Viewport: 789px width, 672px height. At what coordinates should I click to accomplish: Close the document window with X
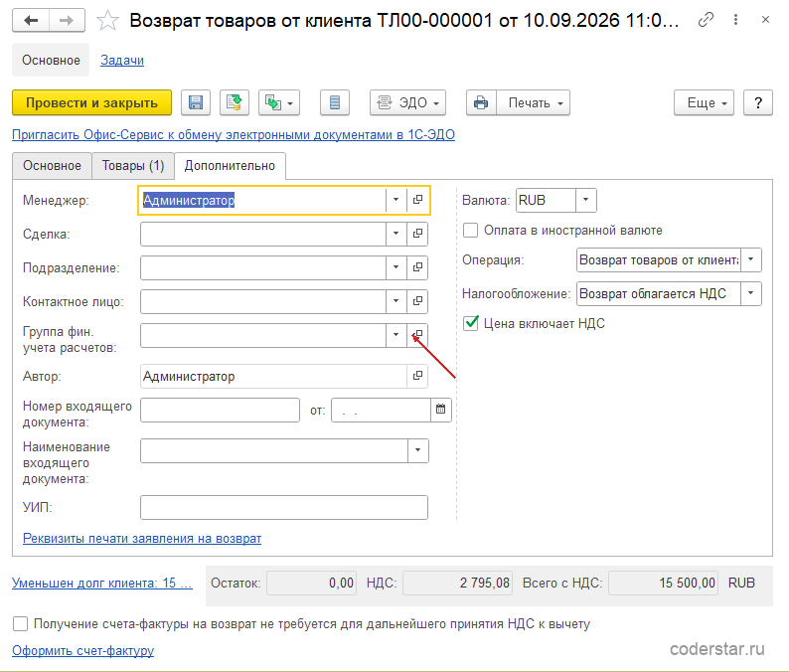tap(765, 20)
